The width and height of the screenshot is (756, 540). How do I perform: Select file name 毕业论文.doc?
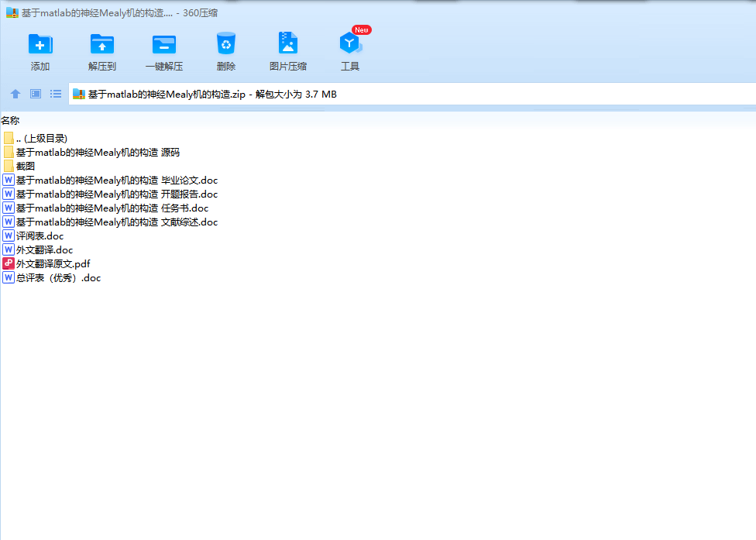(117, 181)
